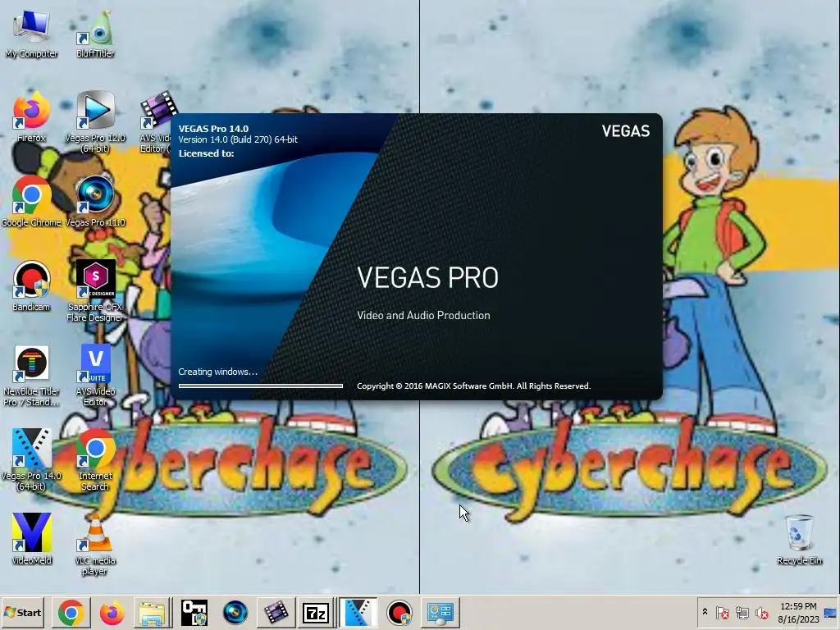This screenshot has width=840, height=630.
Task: Click the splash loading progress bar
Action: [260, 386]
